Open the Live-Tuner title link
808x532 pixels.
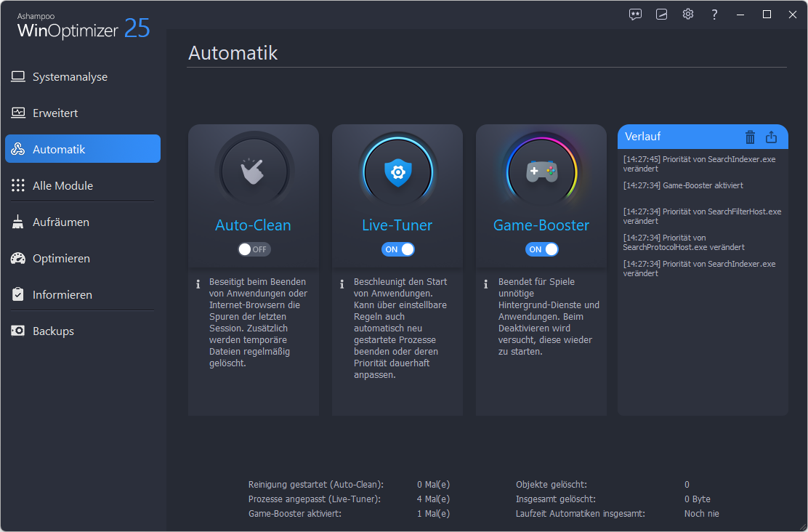(397, 225)
